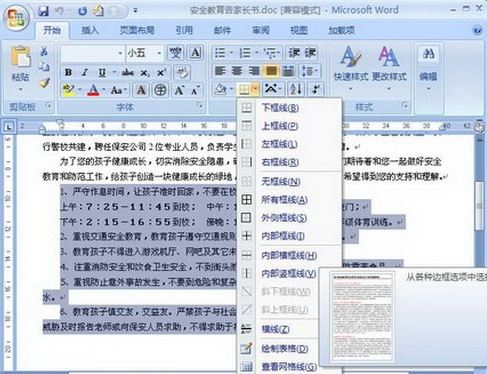Image resolution: width=487 pixels, height=374 pixels.
Task: Open the highlight color dropdown arrow
Action: click(80, 90)
